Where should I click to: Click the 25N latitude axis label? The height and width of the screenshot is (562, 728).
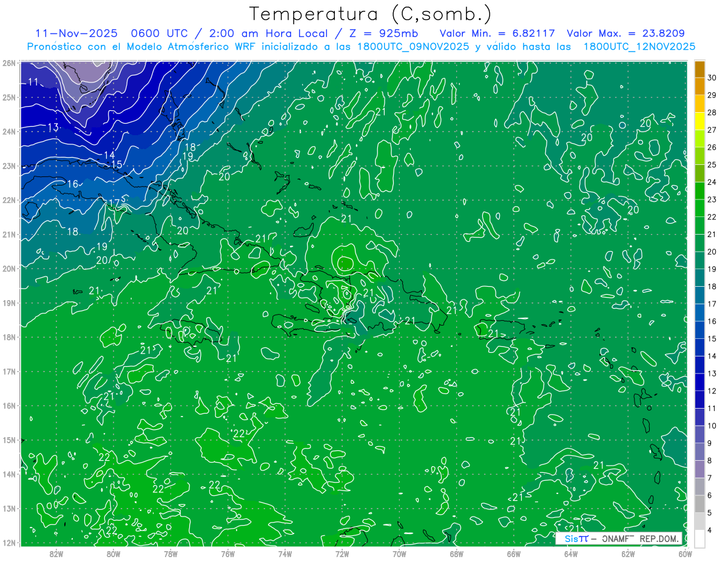[9, 97]
